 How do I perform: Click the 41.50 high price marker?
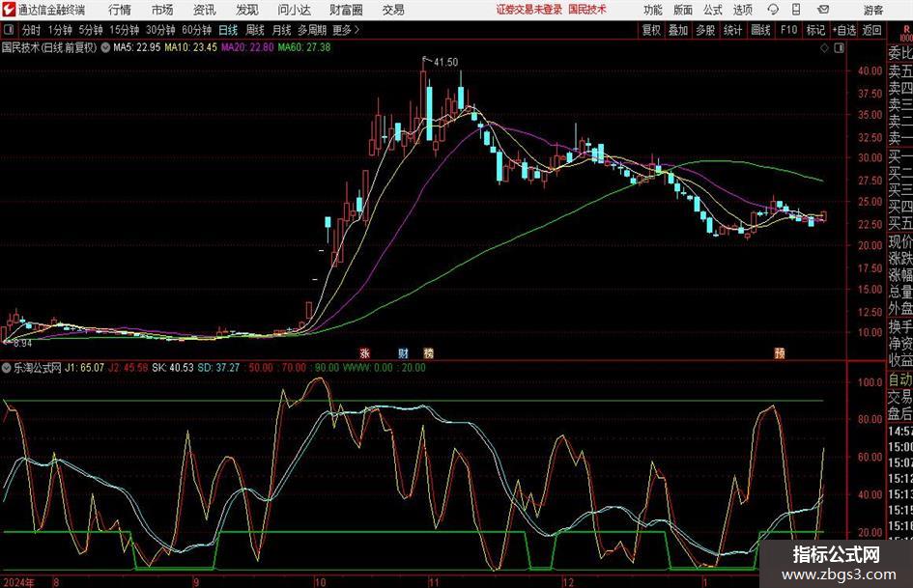point(445,62)
